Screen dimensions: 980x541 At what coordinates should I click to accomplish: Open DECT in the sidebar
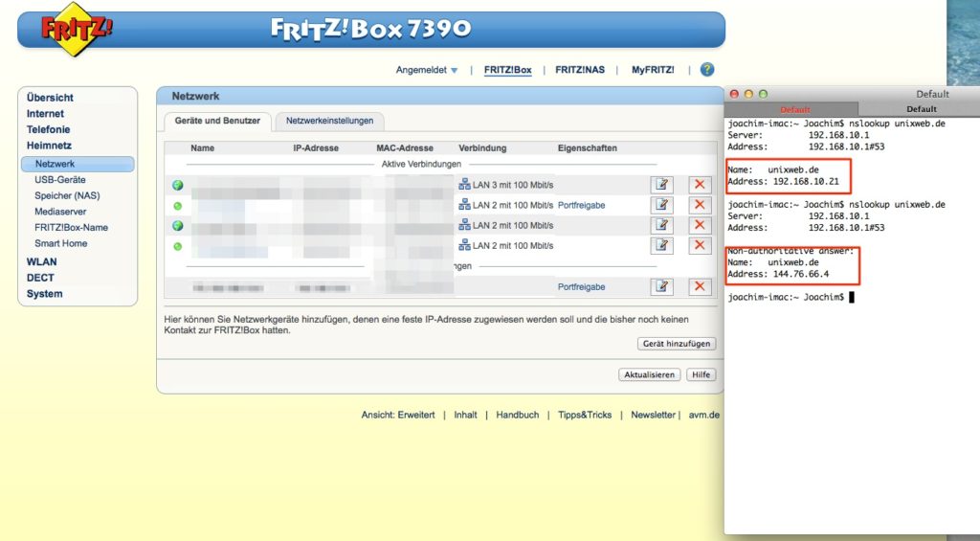[40, 279]
